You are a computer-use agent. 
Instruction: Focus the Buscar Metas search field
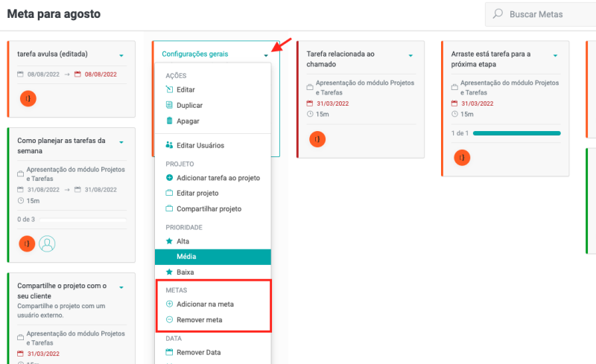548,14
